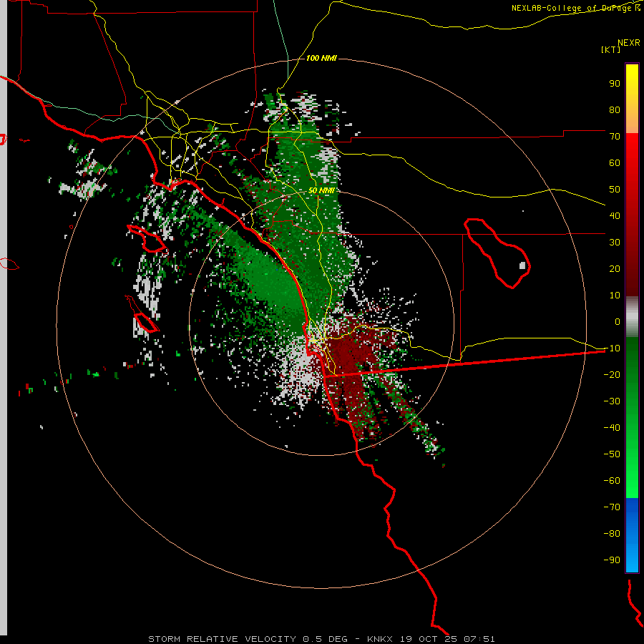644x644 pixels.
Task: Click the 60 value on velocity scale
Action: [x=615, y=163]
